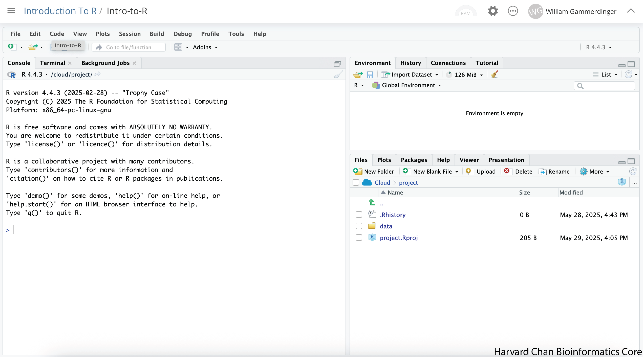Click the New Folder button
Viewport: 644px width, 358px height.
[x=374, y=172]
